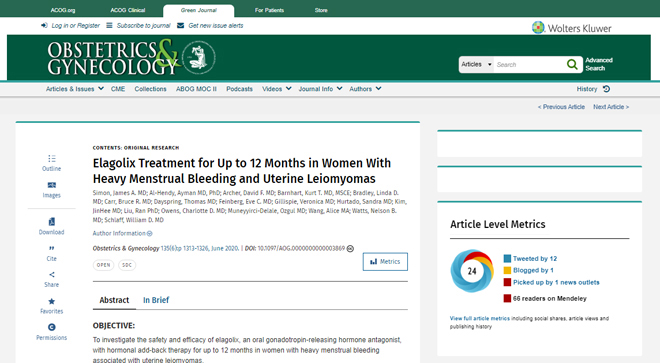Click 66 readers on Mendeley text
The width and height of the screenshot is (660, 363).
(x=549, y=299)
